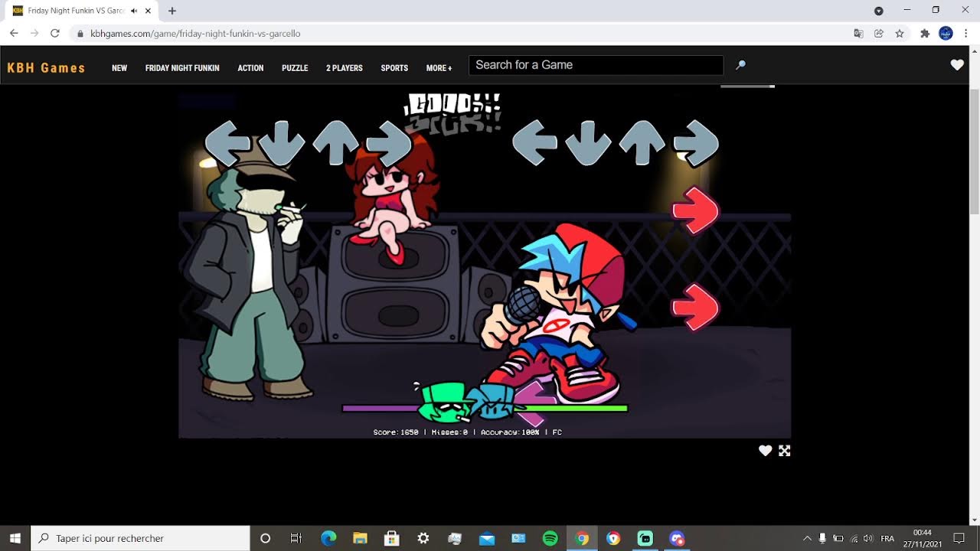Switch to Chrome on the taskbar
Image resolution: width=980 pixels, height=551 pixels.
(x=582, y=538)
